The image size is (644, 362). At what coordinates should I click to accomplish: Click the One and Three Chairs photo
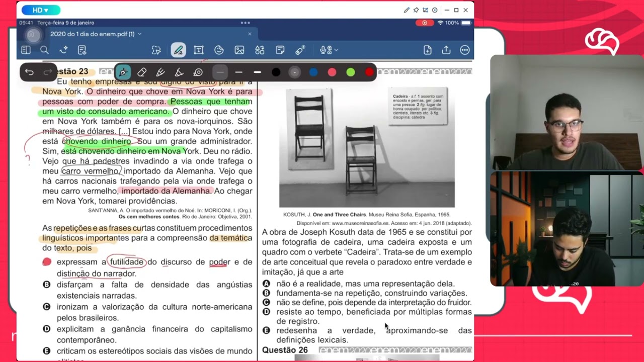[x=367, y=145]
